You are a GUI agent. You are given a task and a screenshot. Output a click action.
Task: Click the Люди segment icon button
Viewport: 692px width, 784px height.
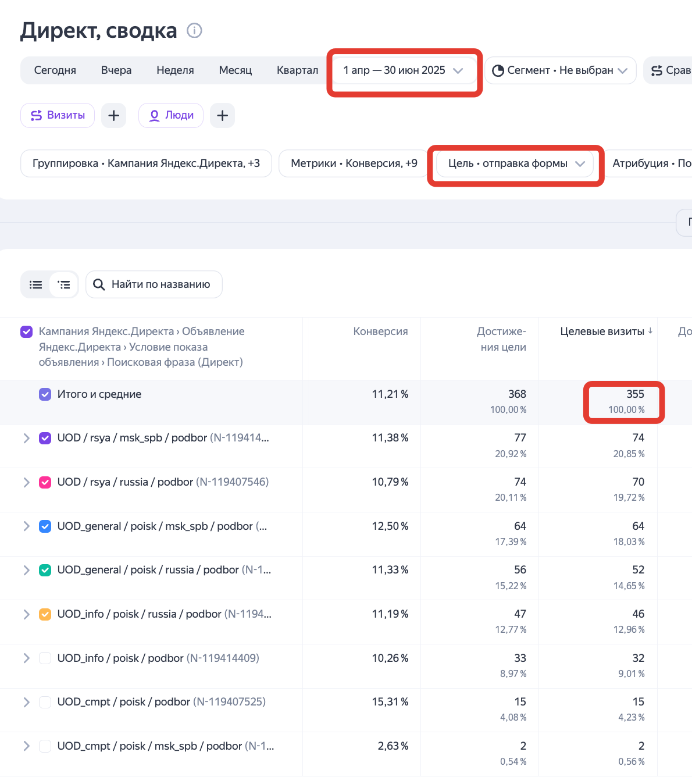171,115
